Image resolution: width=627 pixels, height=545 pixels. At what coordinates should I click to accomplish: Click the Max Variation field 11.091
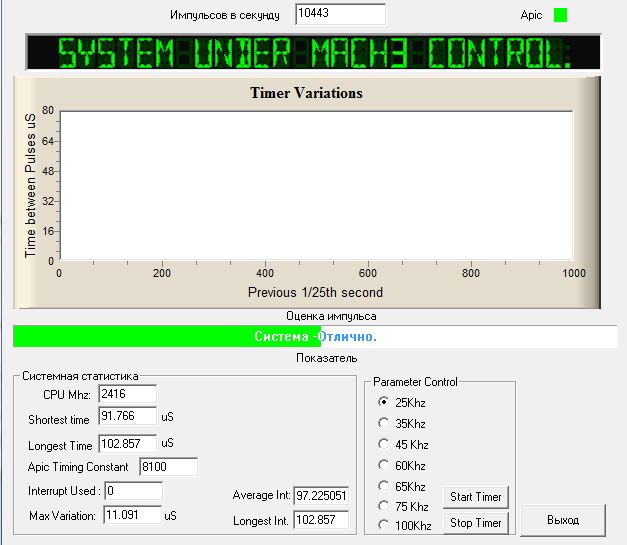tap(132, 515)
